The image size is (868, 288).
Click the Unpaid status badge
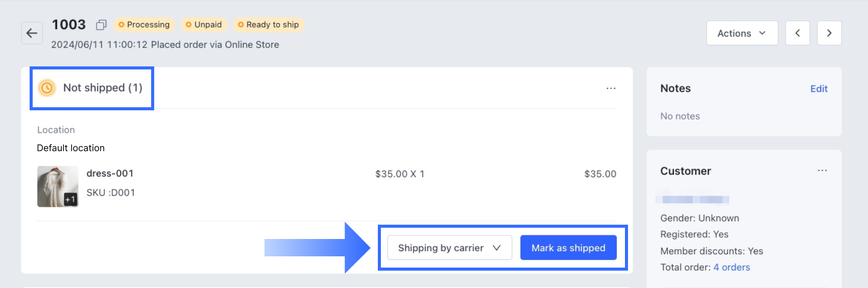[204, 25]
